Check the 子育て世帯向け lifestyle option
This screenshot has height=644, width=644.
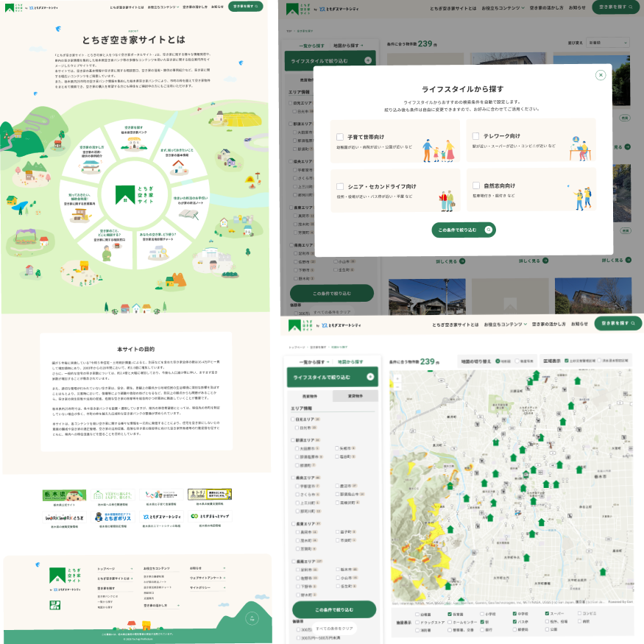click(x=339, y=136)
